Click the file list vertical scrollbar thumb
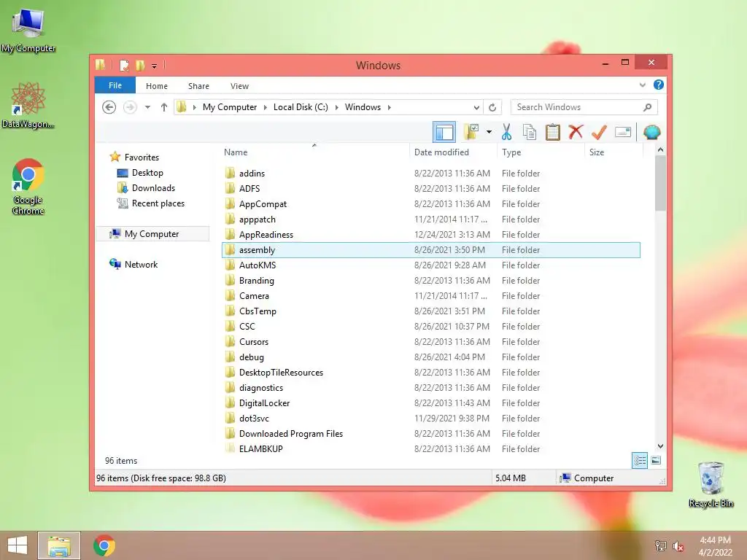 click(x=660, y=183)
